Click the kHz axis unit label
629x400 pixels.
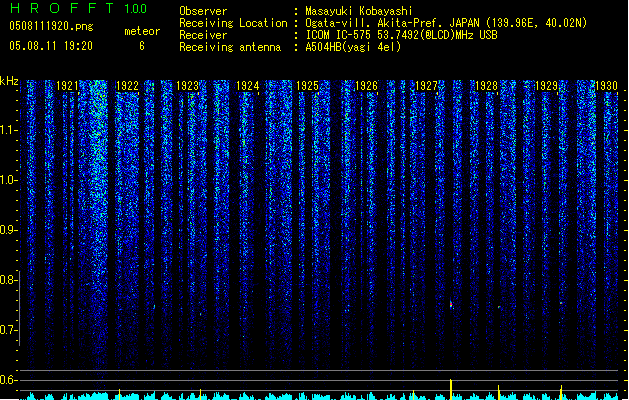(x=9, y=81)
